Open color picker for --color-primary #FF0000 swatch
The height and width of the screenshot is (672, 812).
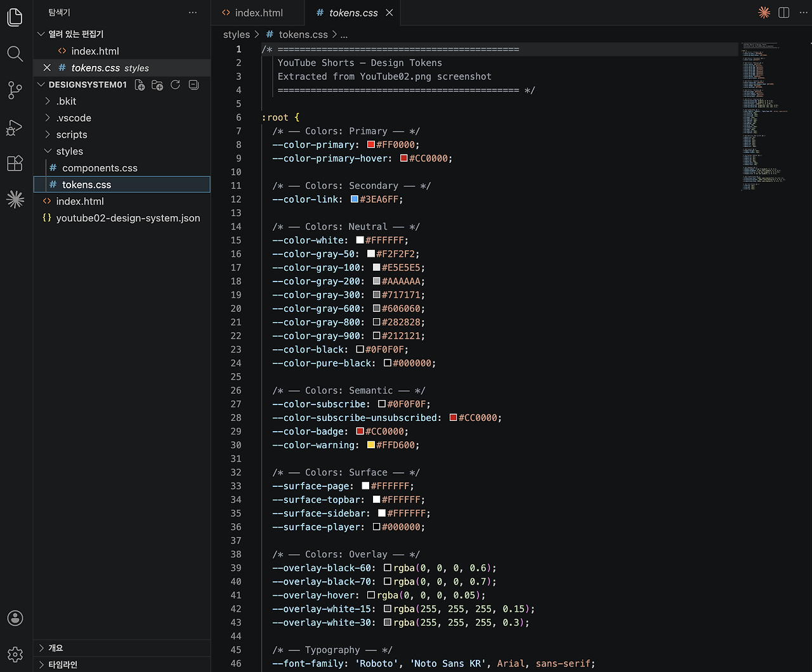point(371,145)
